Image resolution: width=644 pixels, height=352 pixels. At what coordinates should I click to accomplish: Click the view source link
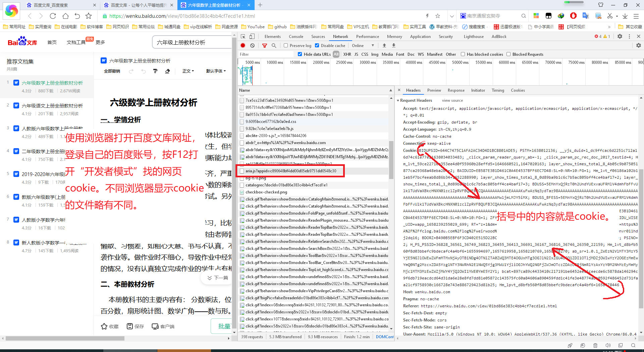[452, 100]
